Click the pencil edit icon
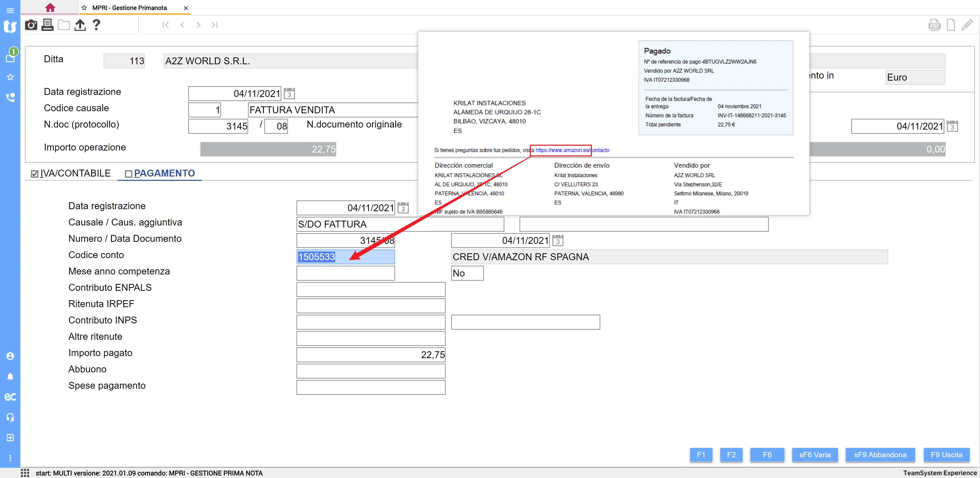 coord(967,25)
